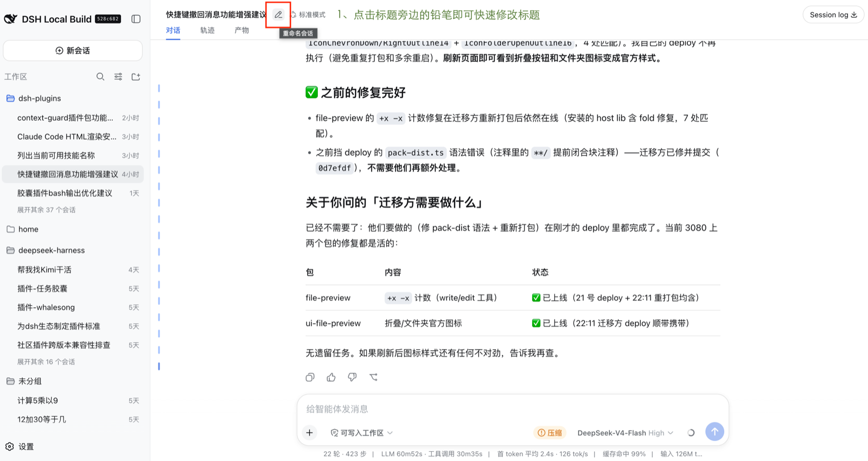Click the file-preview table cell

[328, 298]
